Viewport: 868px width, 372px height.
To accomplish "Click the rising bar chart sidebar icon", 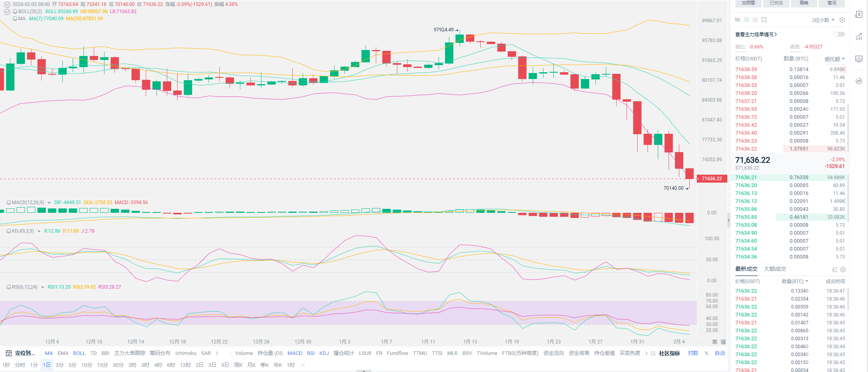I will tap(859, 37).
